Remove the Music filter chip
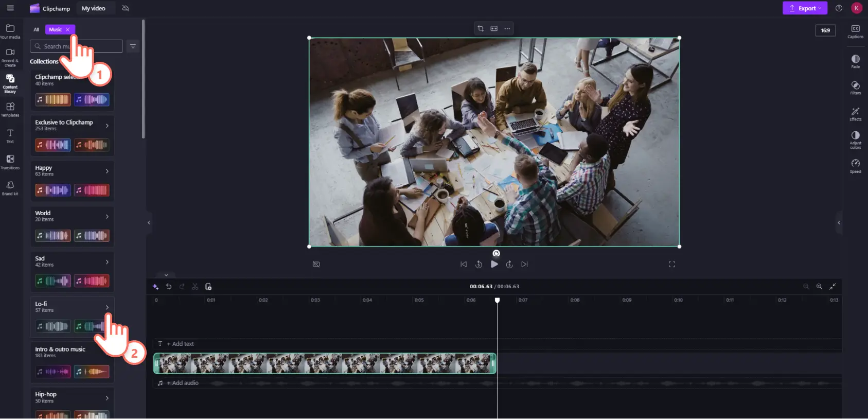The height and width of the screenshot is (419, 868). click(x=68, y=29)
